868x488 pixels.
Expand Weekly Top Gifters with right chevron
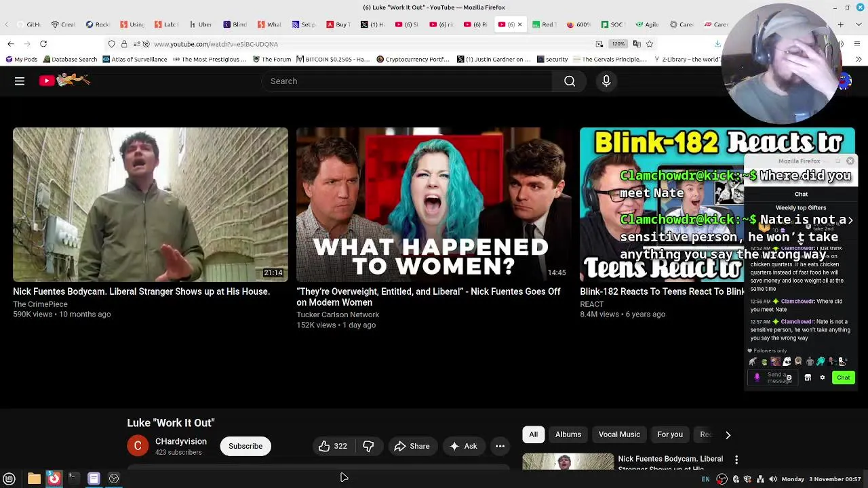850,220
